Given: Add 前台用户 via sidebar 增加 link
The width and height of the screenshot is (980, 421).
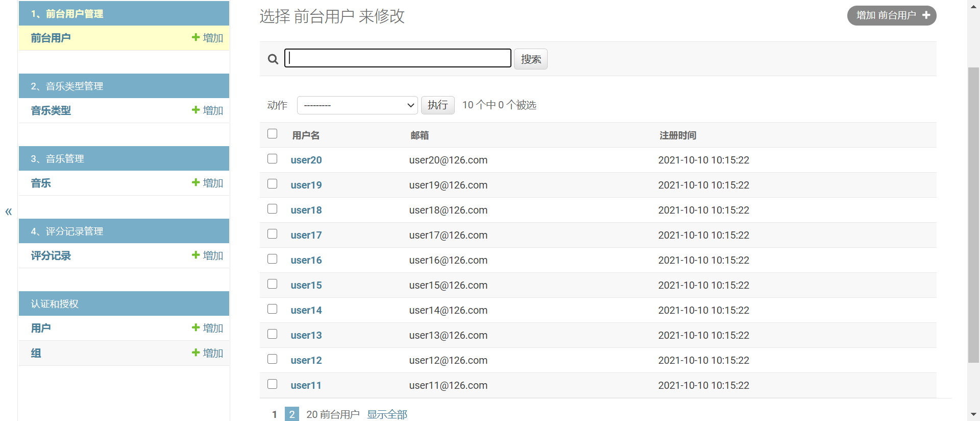Looking at the screenshot, I should [x=208, y=38].
